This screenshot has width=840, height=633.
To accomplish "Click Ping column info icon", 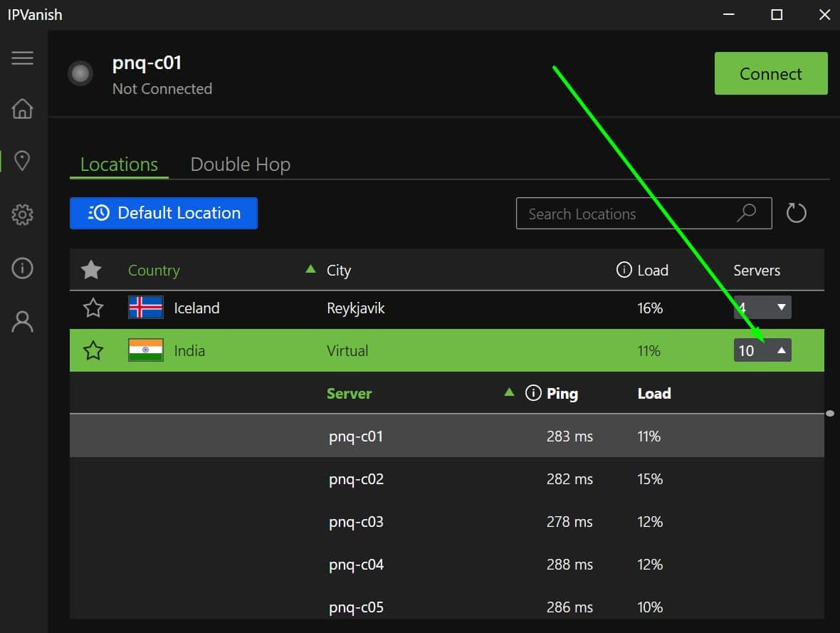I will click(x=533, y=393).
